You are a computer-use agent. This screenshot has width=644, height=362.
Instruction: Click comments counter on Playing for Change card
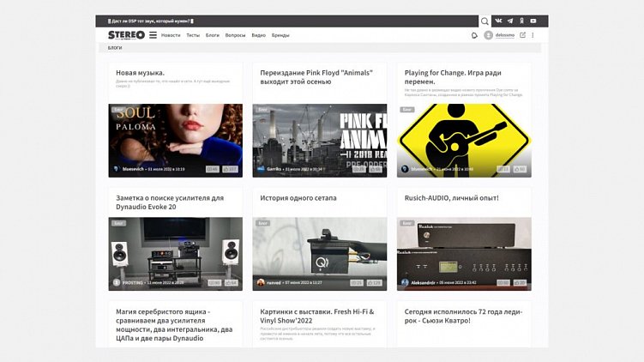click(503, 169)
